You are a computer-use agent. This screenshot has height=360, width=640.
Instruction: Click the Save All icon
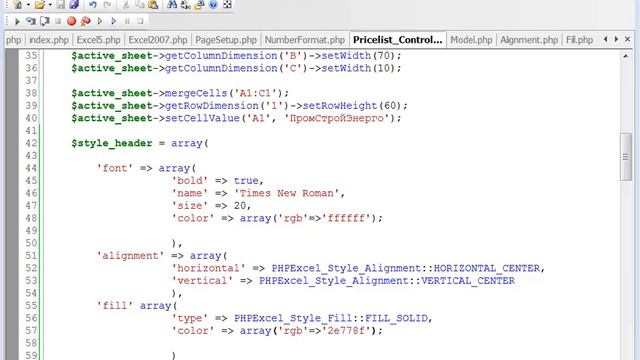(x=74, y=5)
